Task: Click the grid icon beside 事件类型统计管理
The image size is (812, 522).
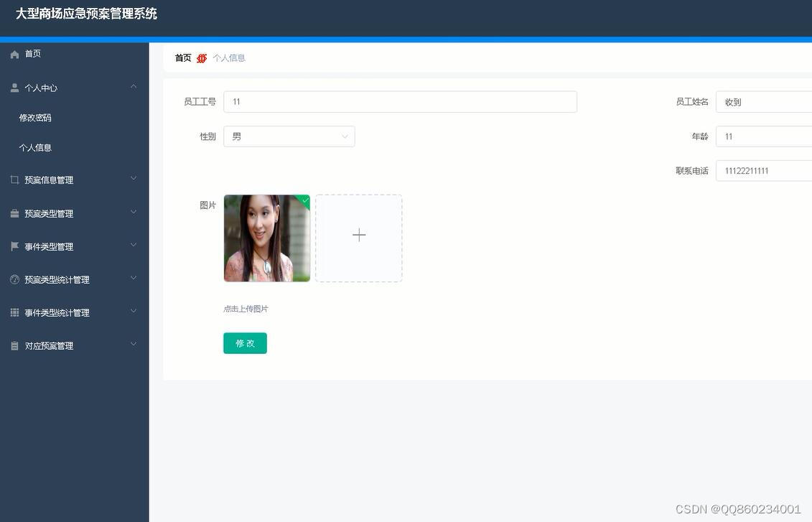Action: click(x=14, y=312)
